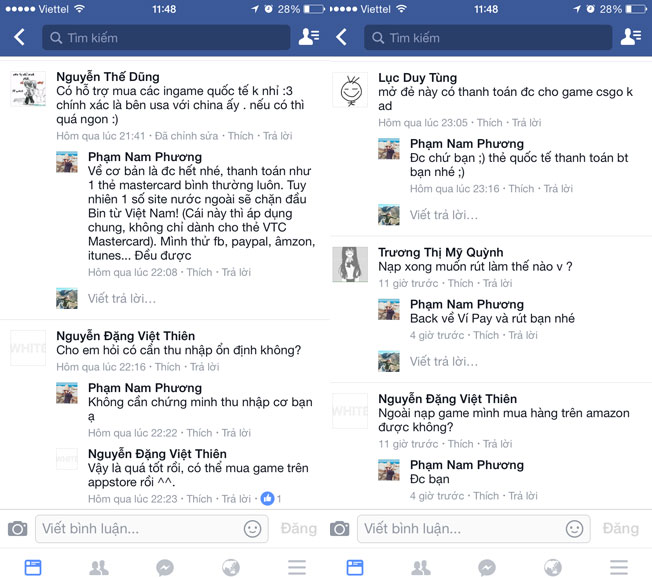The image size is (652, 578).
Task: Focus the right Viết bình luận comment field
Action: [x=474, y=529]
